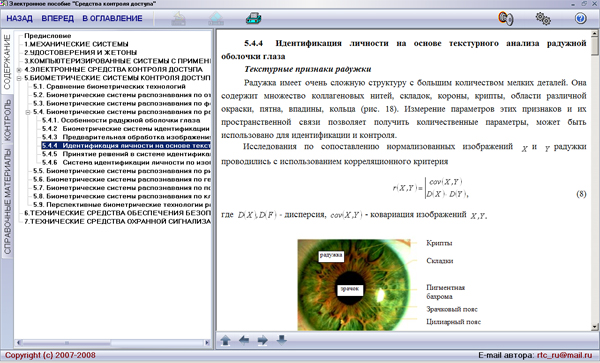The height and width of the screenshot is (363, 600).
Task: Open 5.4.1. Особенности радужной оболочки глаза
Action: [x=121, y=120]
